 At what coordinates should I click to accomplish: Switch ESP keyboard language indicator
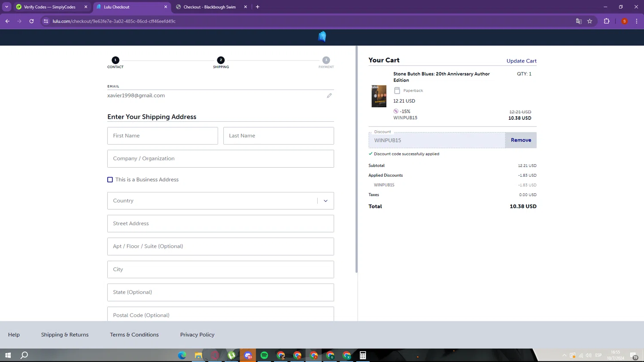[x=598, y=355]
